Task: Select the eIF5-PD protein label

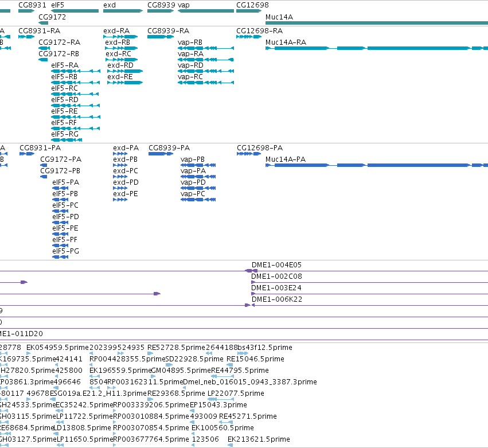Action: tap(66, 216)
